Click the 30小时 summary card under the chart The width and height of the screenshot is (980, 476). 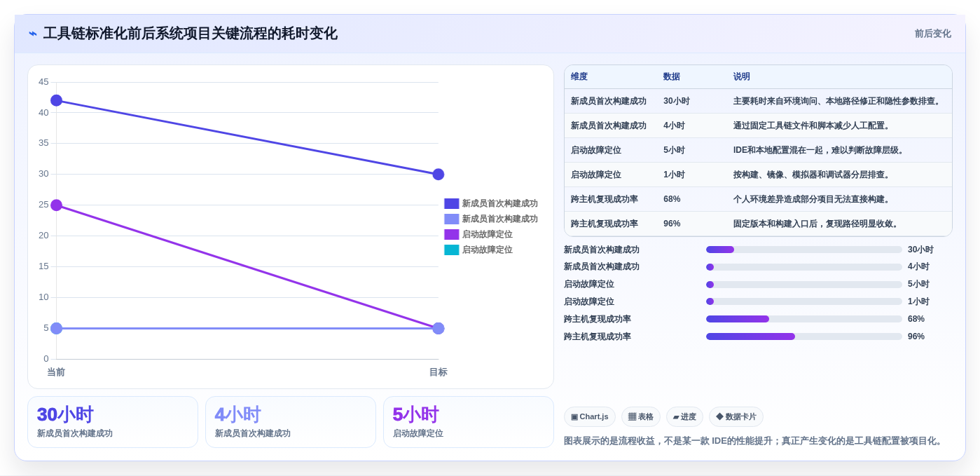tap(113, 422)
